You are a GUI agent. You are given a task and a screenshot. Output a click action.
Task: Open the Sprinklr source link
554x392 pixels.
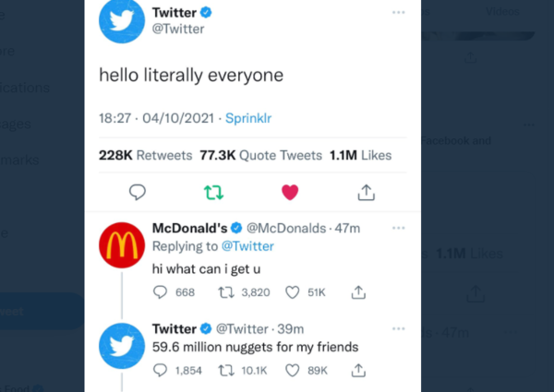(x=248, y=118)
